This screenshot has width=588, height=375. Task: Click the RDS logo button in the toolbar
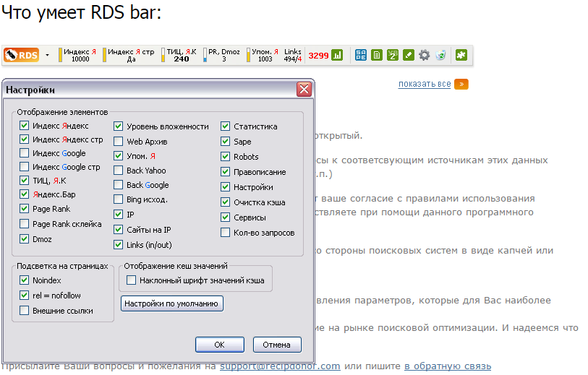(22, 55)
